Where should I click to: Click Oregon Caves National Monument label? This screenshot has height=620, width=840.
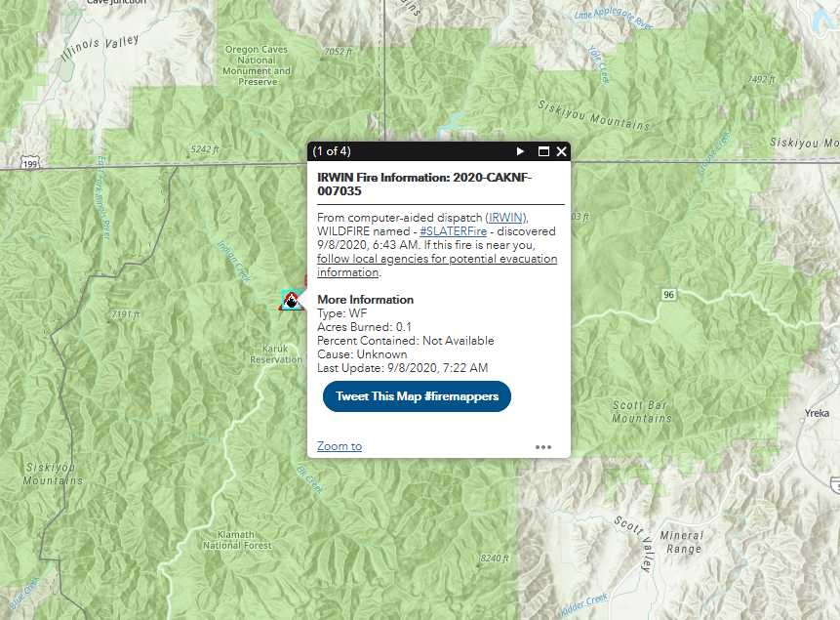[x=257, y=65]
